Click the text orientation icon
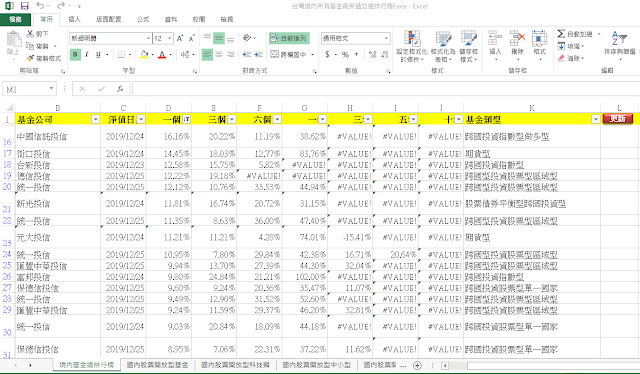This screenshot has height=374, width=640. click(x=247, y=38)
